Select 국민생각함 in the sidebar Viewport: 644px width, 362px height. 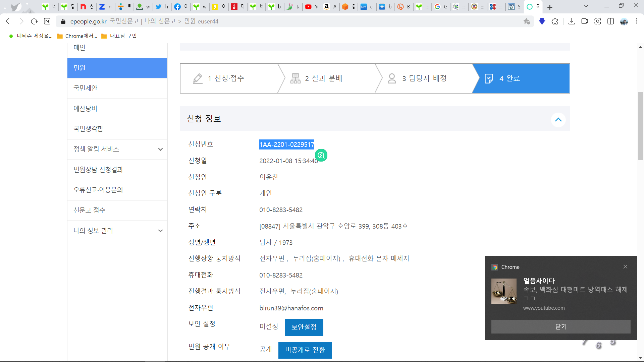click(x=117, y=129)
